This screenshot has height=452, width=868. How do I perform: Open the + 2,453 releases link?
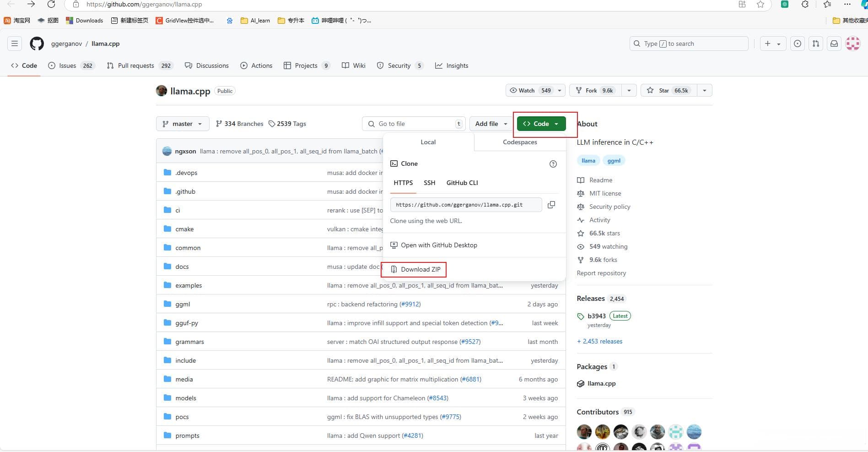(x=600, y=341)
